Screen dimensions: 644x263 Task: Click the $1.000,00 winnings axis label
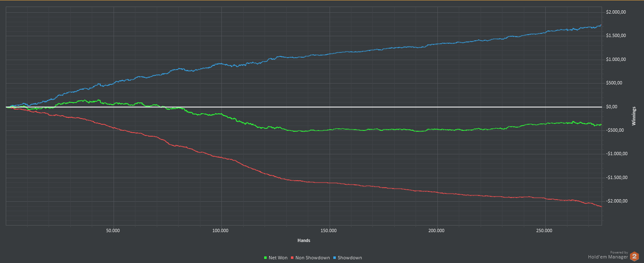pyautogui.click(x=616, y=60)
